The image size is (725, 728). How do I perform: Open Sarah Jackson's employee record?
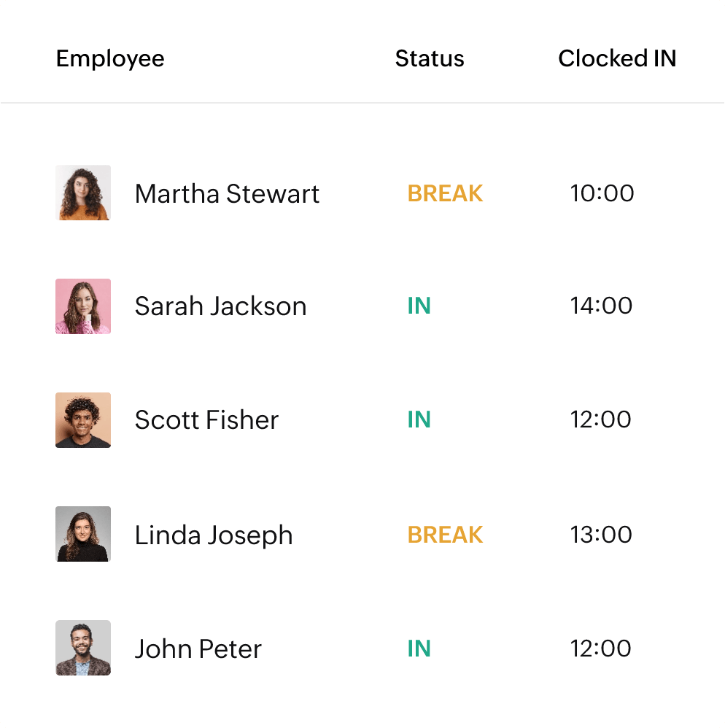[x=220, y=306]
